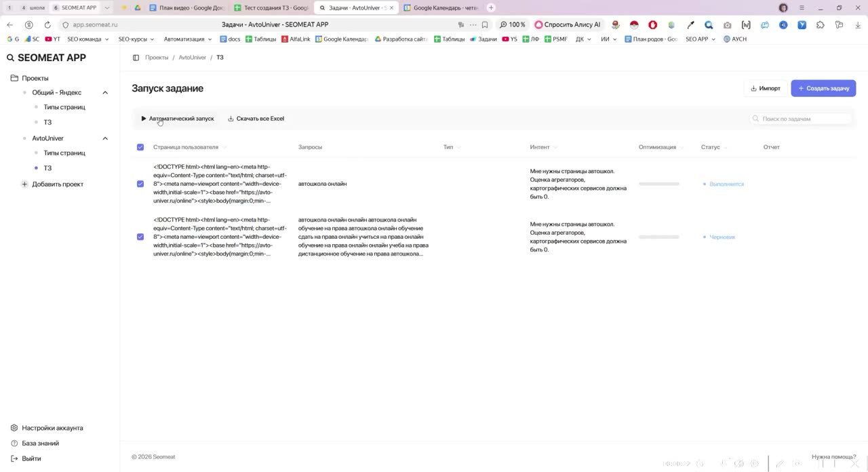Collapse the AvtoUniver project chevron
The width and height of the screenshot is (868, 472).
[x=105, y=138]
